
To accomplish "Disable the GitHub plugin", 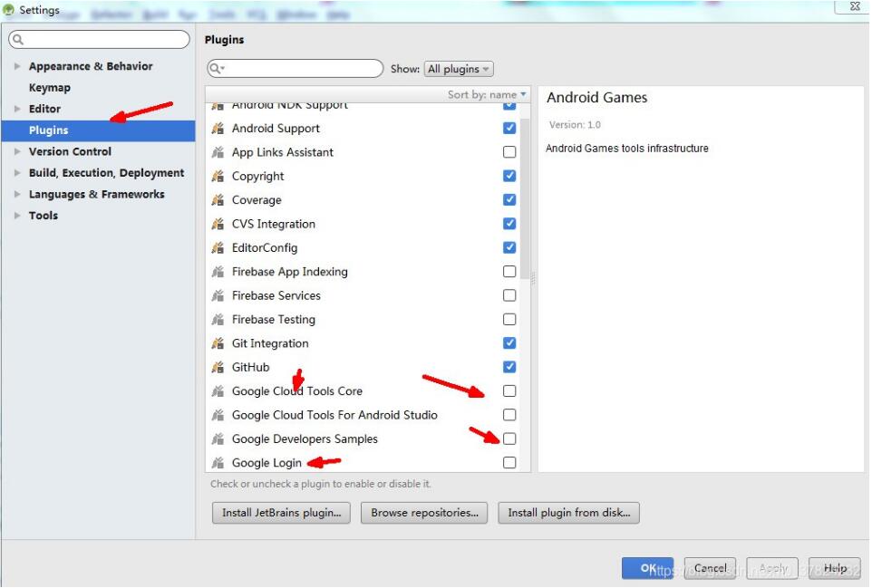I will [509, 367].
